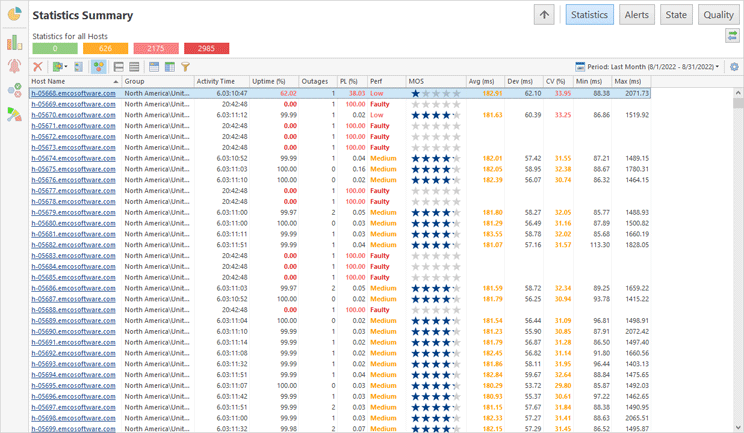Image resolution: width=744 pixels, height=433 pixels.
Task: Toggle the compact rows view button
Action: click(134, 67)
